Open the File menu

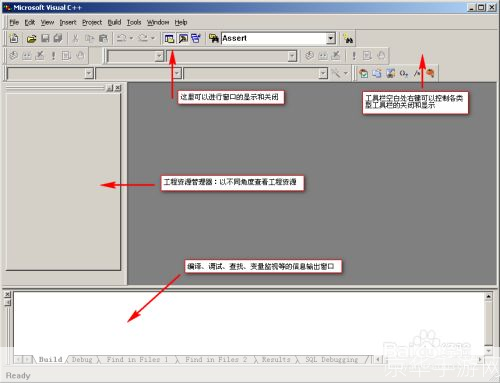tap(14, 22)
